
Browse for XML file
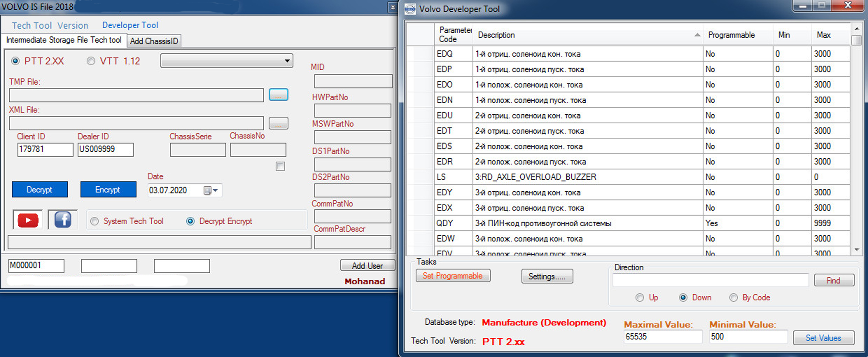(x=278, y=123)
